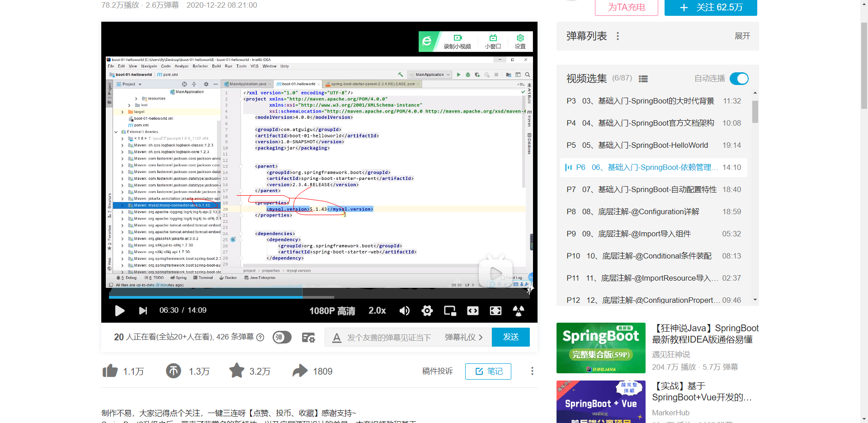Screen dimensions: 868x423
Task: Enter web page fullscreen mode
Action: click(495, 310)
